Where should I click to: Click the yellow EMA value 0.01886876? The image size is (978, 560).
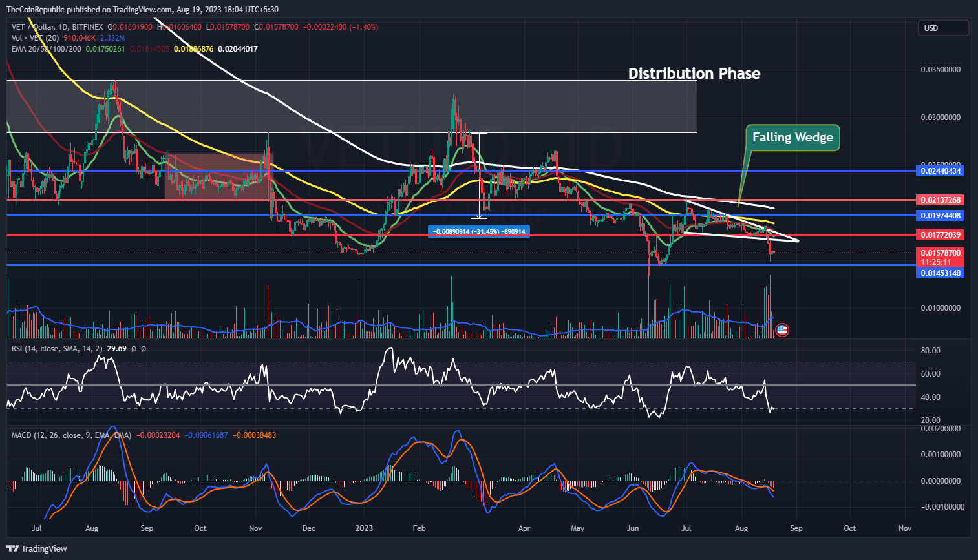193,49
